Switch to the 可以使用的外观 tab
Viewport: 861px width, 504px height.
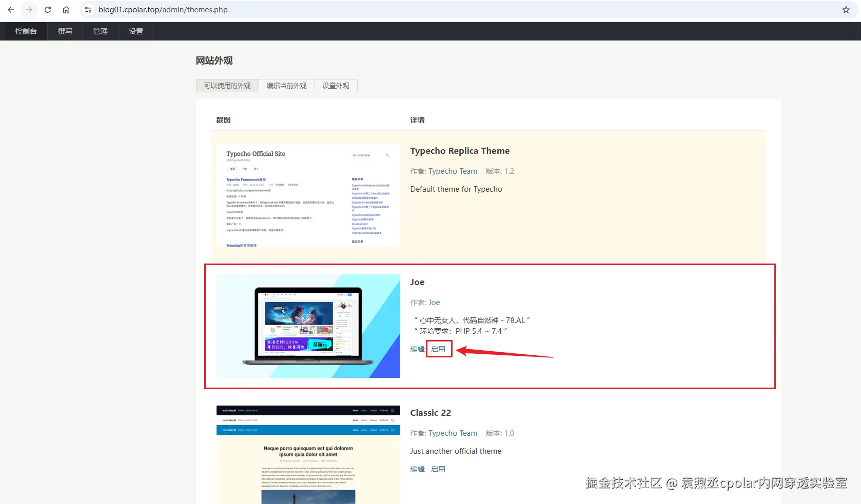[x=227, y=86]
